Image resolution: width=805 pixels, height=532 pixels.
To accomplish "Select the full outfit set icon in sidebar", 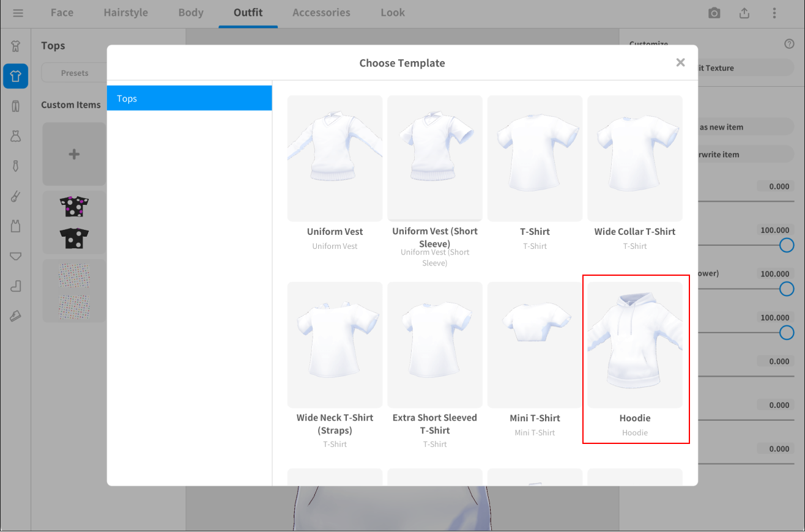I will coord(15,46).
